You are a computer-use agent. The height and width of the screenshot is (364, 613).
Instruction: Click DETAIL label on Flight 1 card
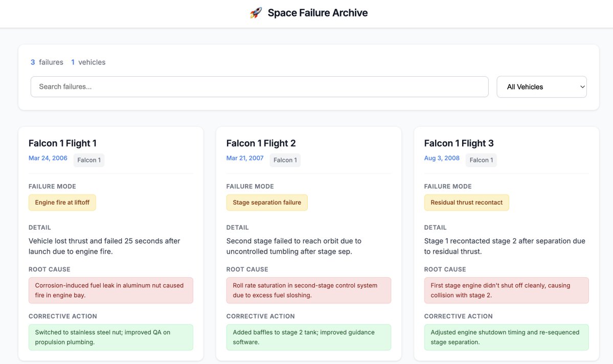pyautogui.click(x=40, y=227)
